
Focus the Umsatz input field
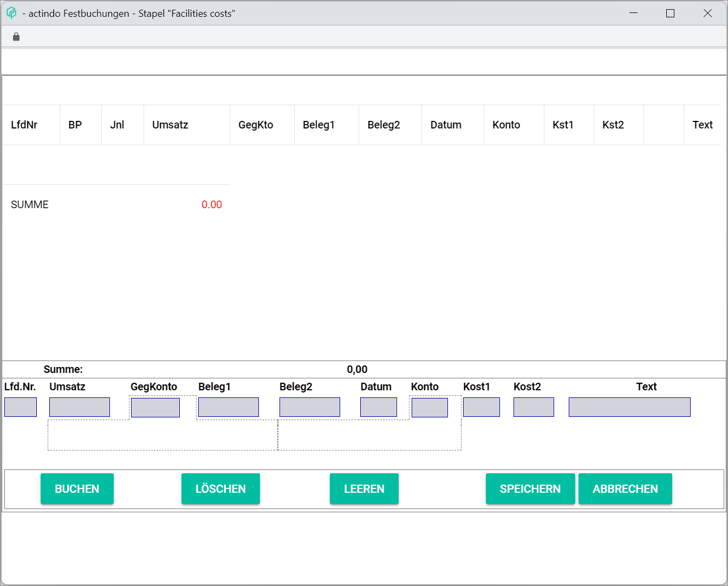point(80,407)
